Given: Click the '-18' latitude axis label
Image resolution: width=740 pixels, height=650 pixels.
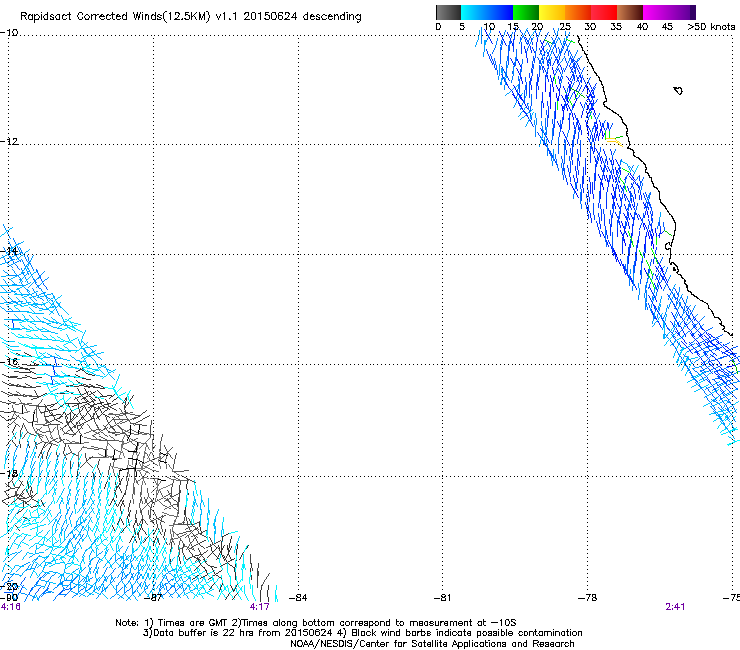Looking at the screenshot, I should (9, 473).
